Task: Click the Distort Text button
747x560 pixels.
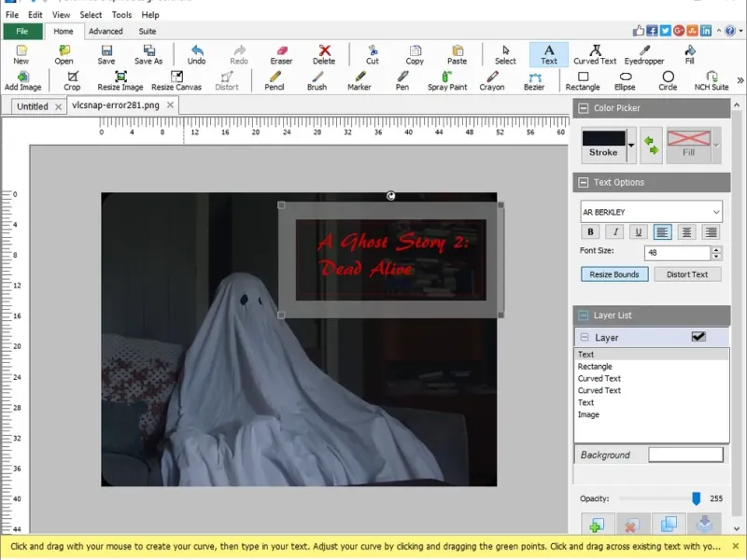Action: click(687, 274)
